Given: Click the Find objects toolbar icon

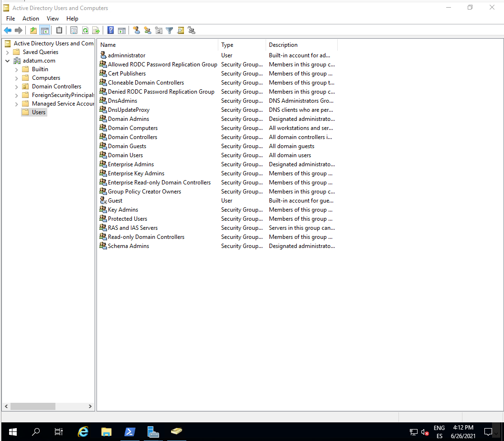Looking at the screenshot, I should 181,31.
